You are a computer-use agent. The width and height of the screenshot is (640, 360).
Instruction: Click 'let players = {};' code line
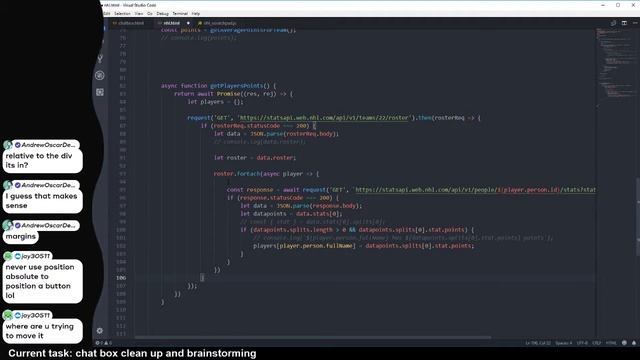click(215, 102)
